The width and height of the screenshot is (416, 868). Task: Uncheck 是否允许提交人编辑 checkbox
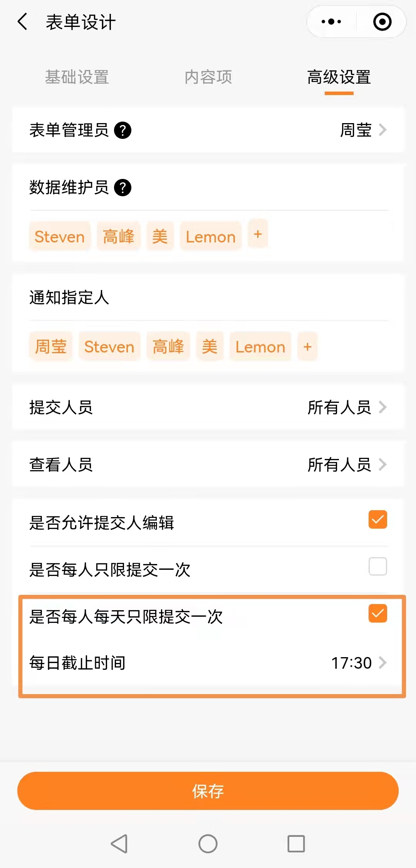(377, 520)
